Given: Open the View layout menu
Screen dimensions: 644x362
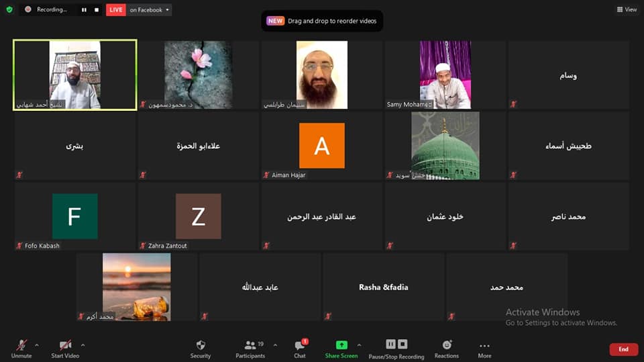Looking at the screenshot, I should pos(627,9).
